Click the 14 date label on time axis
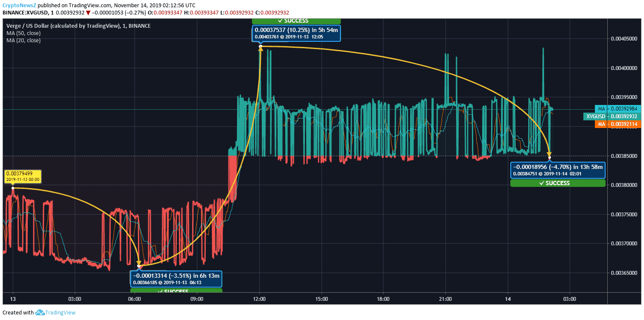This screenshot has width=644, height=320. [x=508, y=299]
